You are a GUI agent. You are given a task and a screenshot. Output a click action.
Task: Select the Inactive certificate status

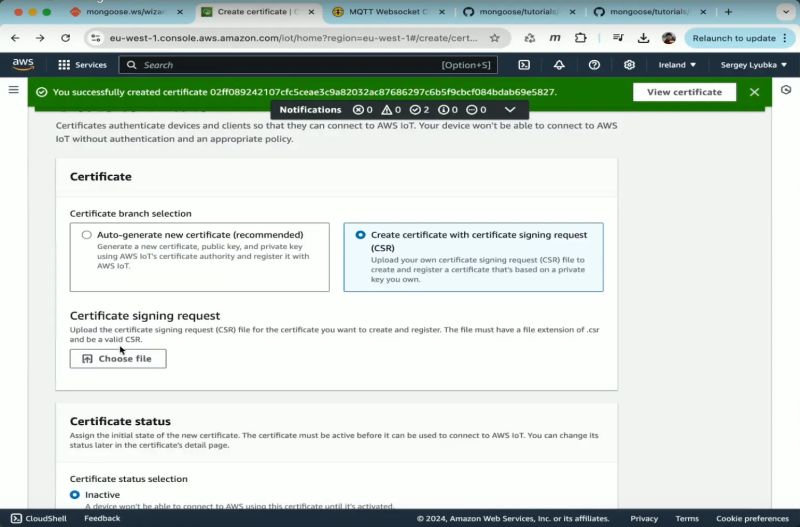pyautogui.click(x=75, y=494)
